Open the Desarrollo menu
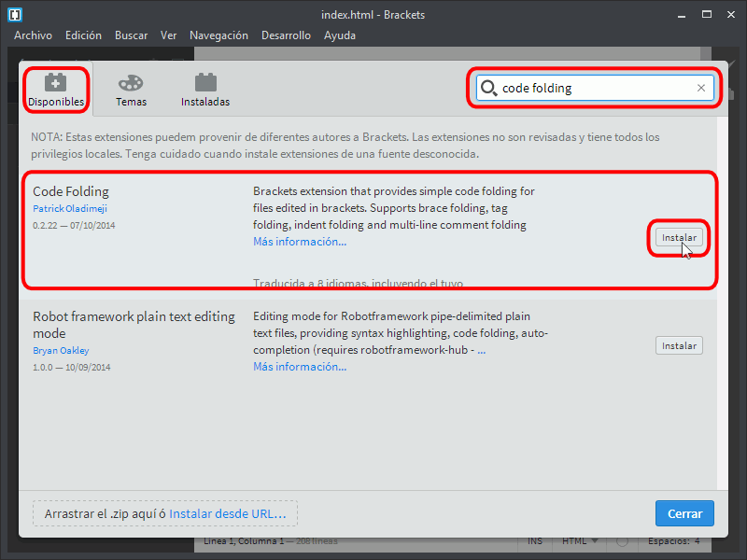 (286, 35)
